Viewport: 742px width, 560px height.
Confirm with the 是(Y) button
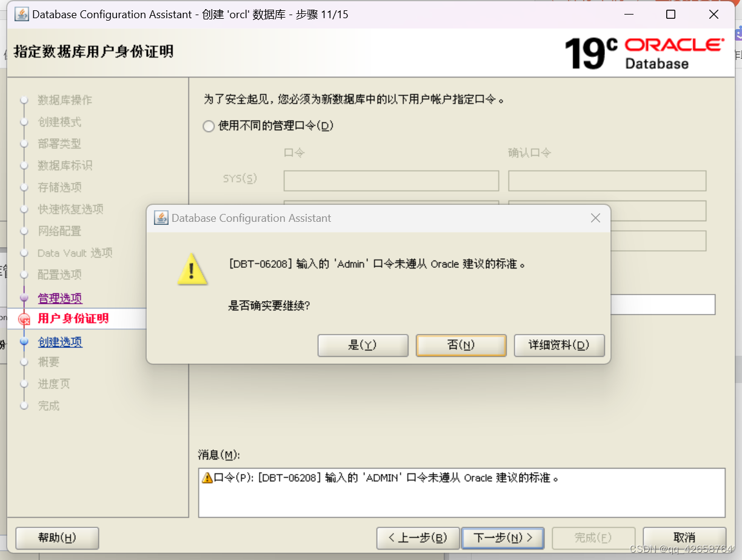coord(363,345)
